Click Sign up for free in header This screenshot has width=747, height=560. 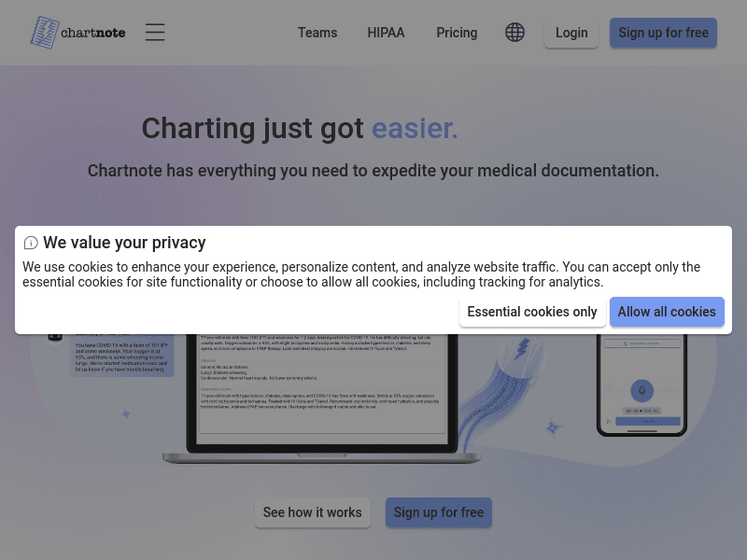[x=663, y=33]
